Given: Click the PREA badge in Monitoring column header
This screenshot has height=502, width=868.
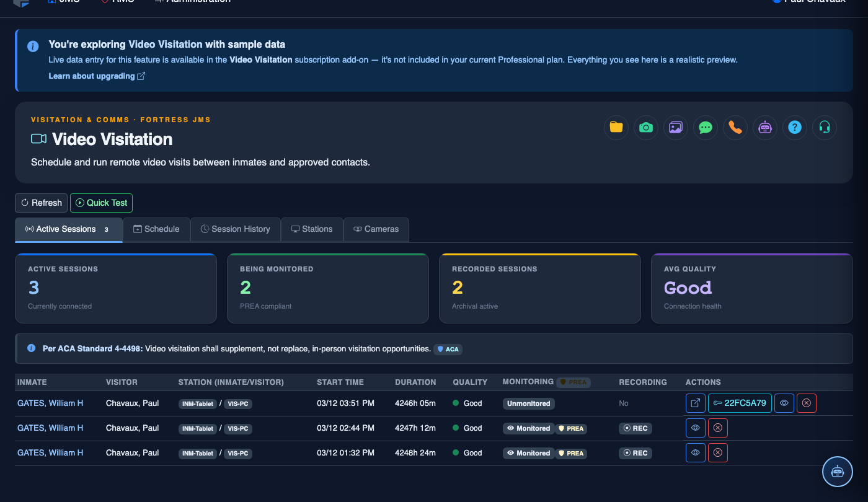Looking at the screenshot, I should (573, 382).
